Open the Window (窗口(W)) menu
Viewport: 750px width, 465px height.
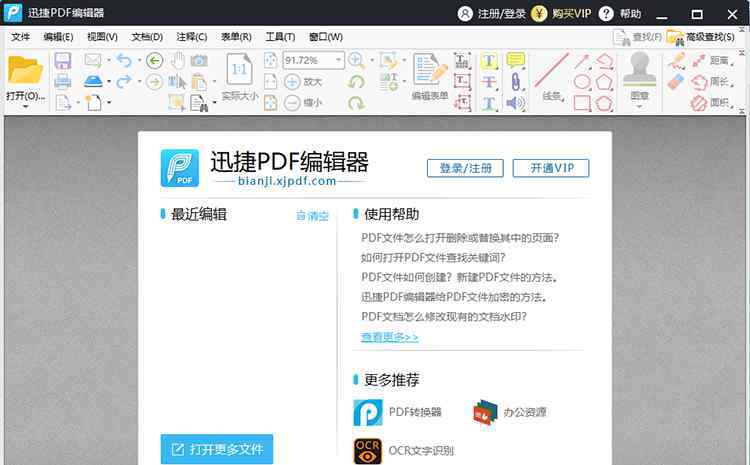[326, 37]
